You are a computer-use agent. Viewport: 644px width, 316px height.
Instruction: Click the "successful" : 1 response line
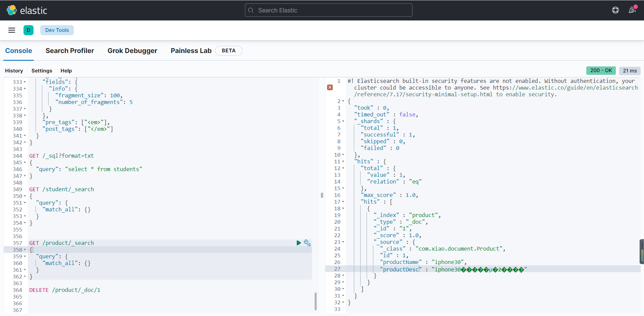(x=388, y=135)
